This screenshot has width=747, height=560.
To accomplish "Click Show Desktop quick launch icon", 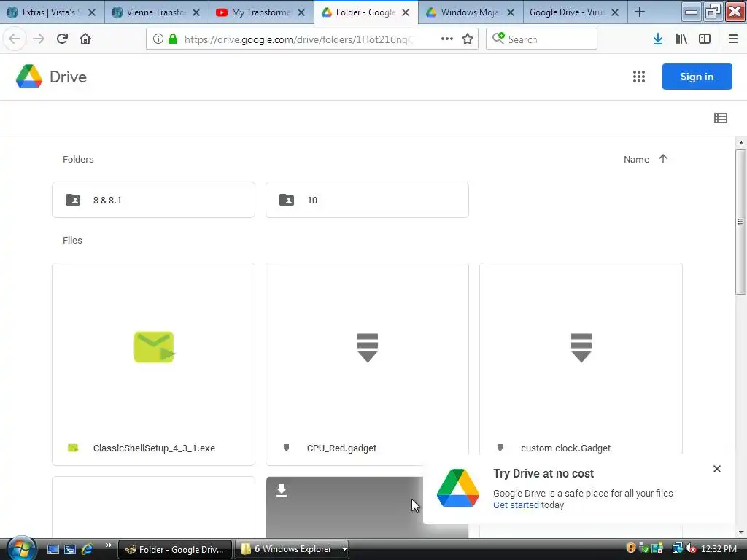I will (x=53, y=549).
